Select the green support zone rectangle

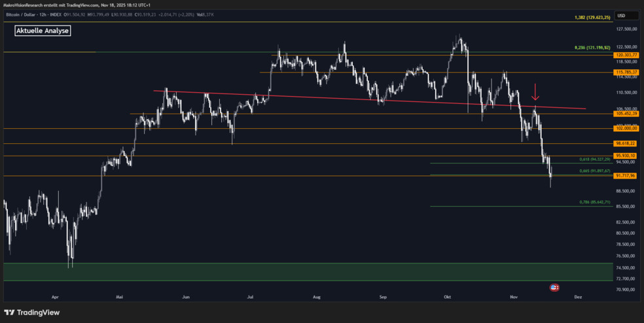click(x=308, y=272)
